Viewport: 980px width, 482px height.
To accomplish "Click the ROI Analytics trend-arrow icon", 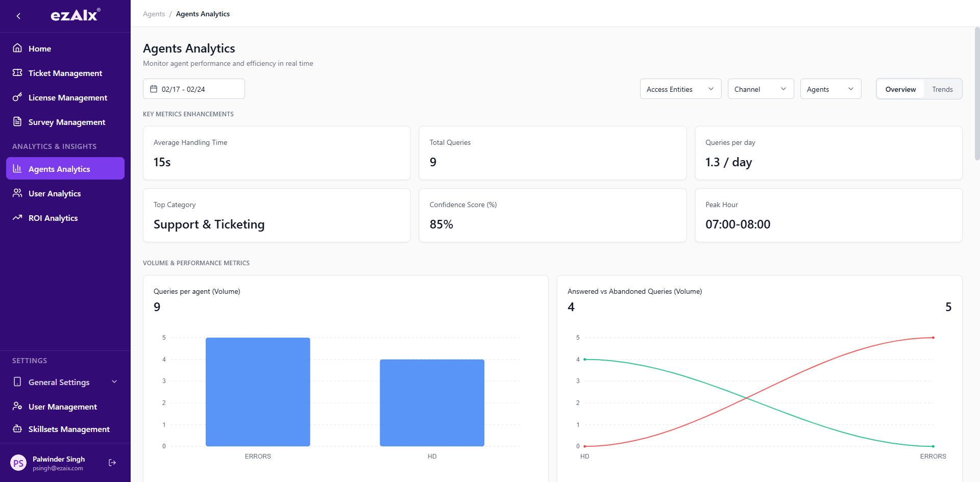I will pos(17,218).
